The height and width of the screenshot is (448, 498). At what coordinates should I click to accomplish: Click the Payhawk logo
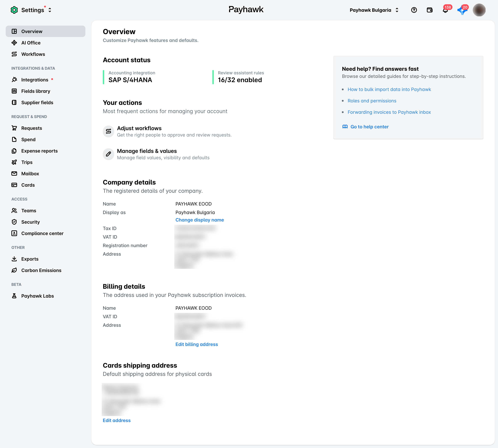pyautogui.click(x=246, y=9)
